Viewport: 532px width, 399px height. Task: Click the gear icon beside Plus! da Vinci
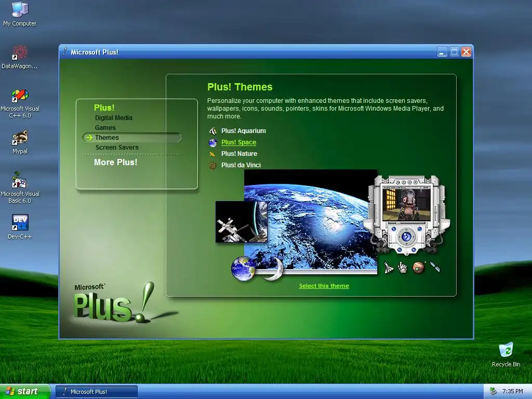tap(212, 166)
